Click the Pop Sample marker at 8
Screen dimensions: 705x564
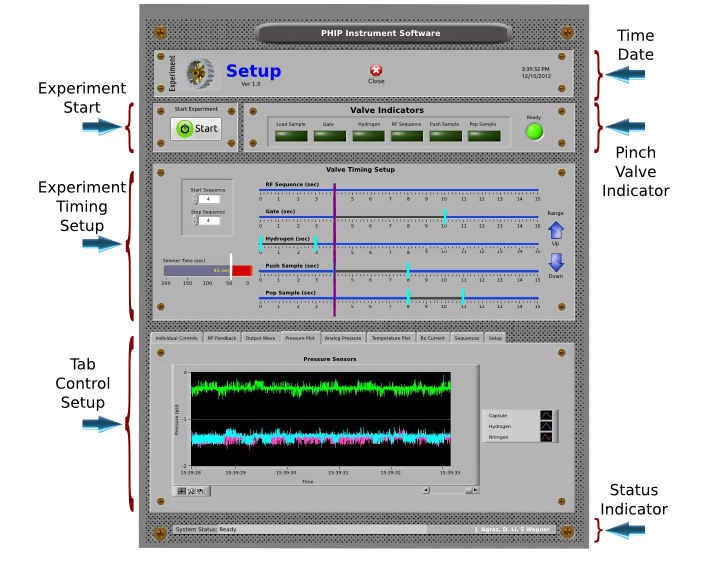pos(408,297)
